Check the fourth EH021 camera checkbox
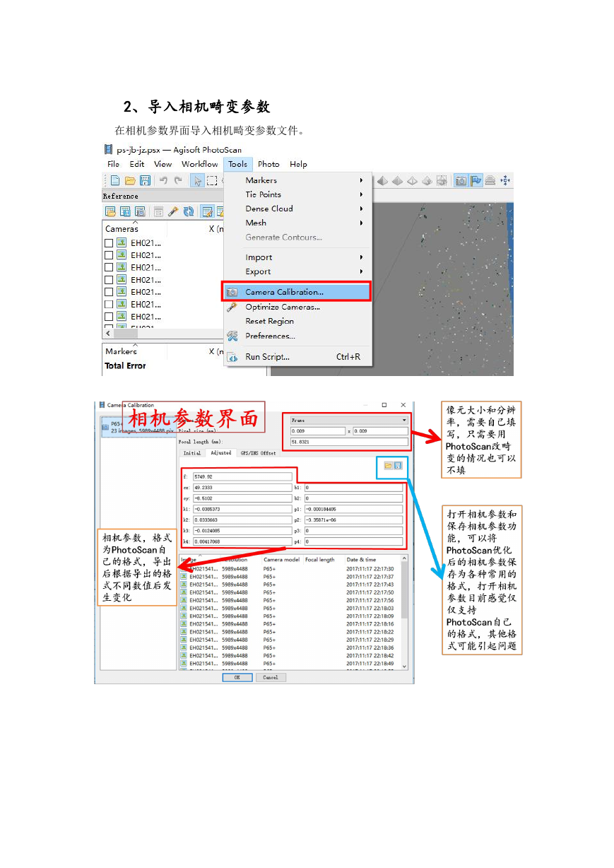Viewport: 614px width, 868px height. coord(109,280)
